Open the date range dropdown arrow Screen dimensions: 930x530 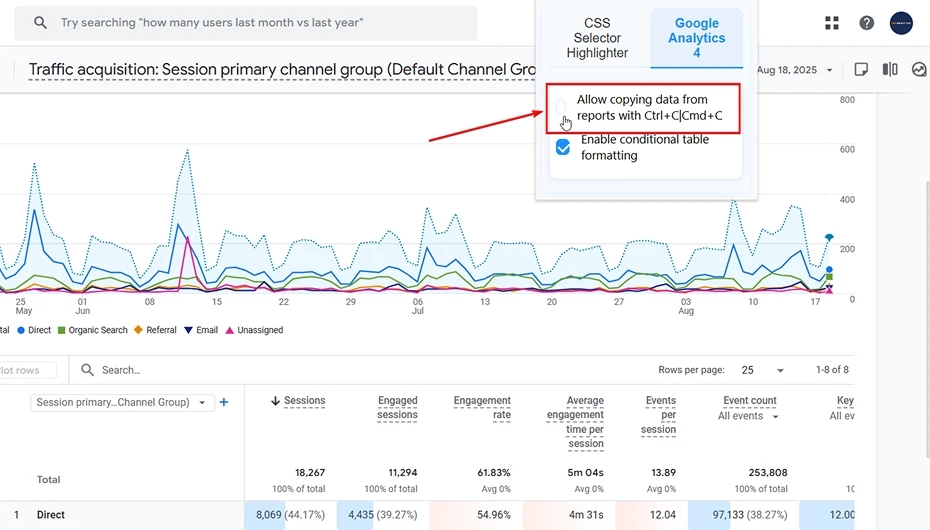pyautogui.click(x=829, y=70)
